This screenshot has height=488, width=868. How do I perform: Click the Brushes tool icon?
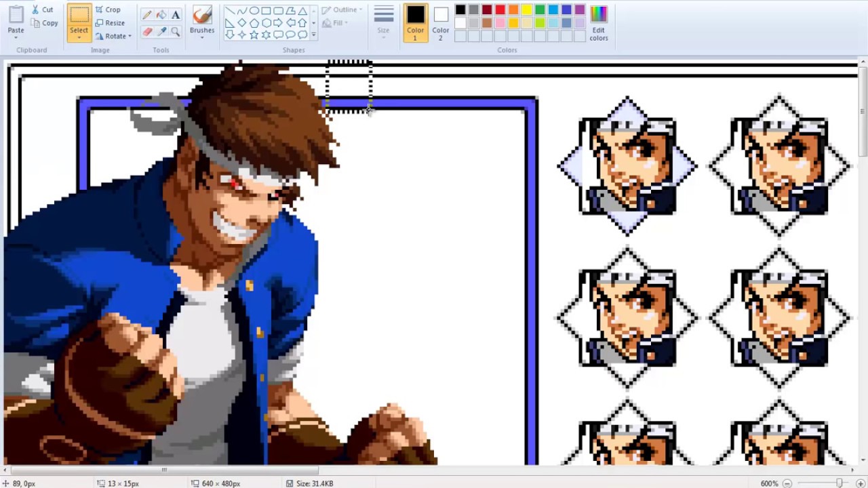pos(202,15)
